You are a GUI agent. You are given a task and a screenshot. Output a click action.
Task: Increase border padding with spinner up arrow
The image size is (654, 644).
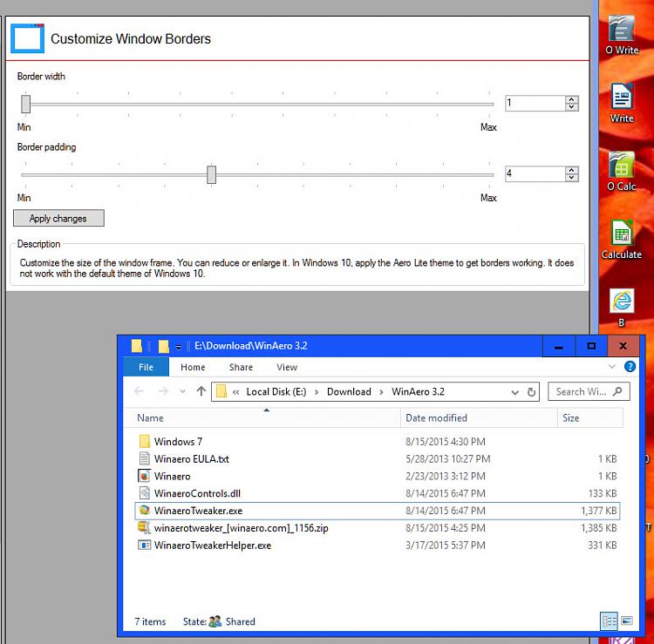pyautogui.click(x=571, y=170)
